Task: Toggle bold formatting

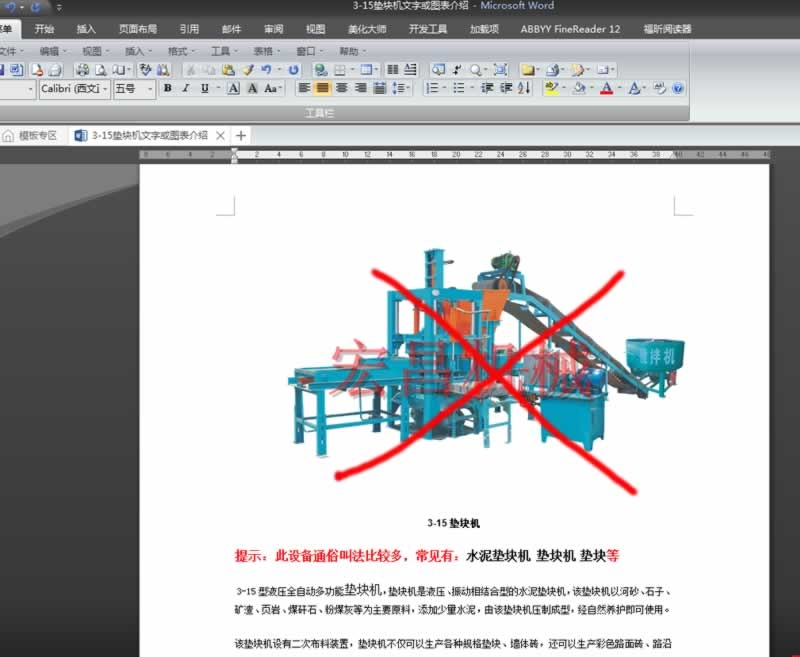Action: coord(168,89)
